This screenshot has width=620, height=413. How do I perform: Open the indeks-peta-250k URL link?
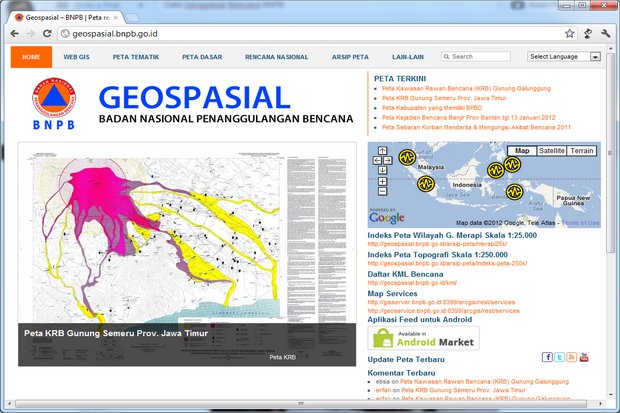coord(447,263)
